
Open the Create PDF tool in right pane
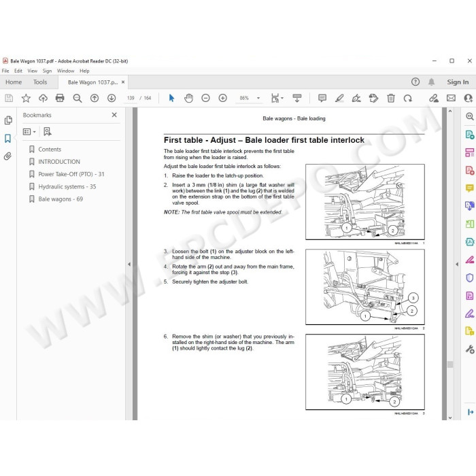[x=470, y=170]
